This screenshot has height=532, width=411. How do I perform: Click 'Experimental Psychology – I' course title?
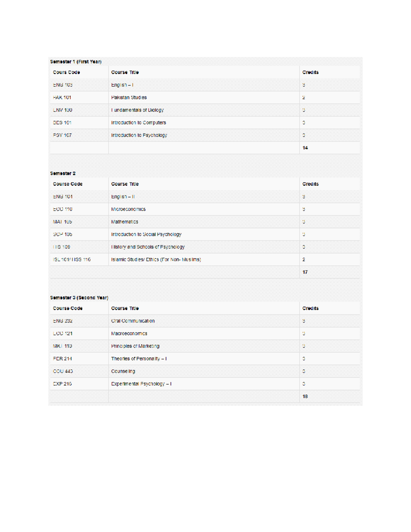coord(141,384)
